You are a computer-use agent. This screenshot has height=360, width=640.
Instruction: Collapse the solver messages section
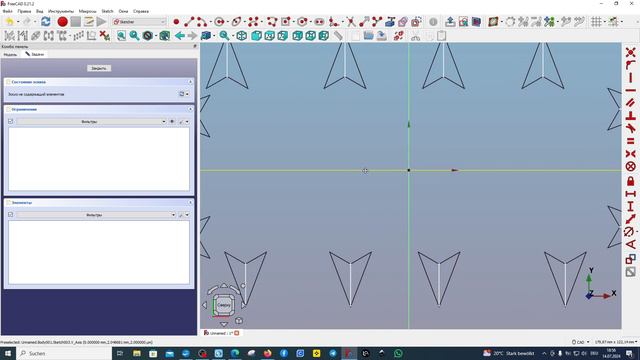[190, 82]
